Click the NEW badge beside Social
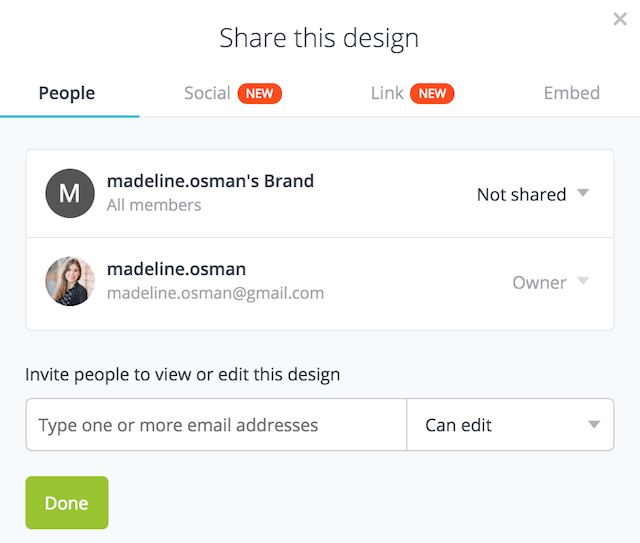Image resolution: width=640 pixels, height=543 pixels. pos(259,94)
